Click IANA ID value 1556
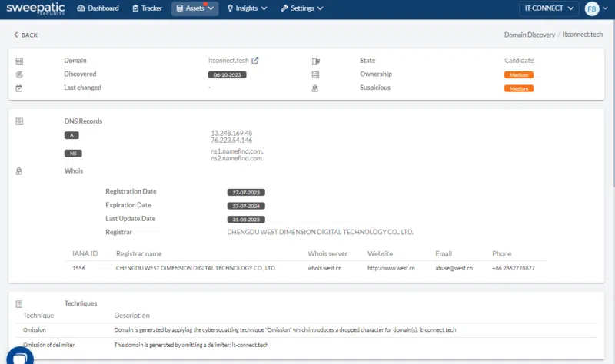The image size is (615, 364). [79, 268]
